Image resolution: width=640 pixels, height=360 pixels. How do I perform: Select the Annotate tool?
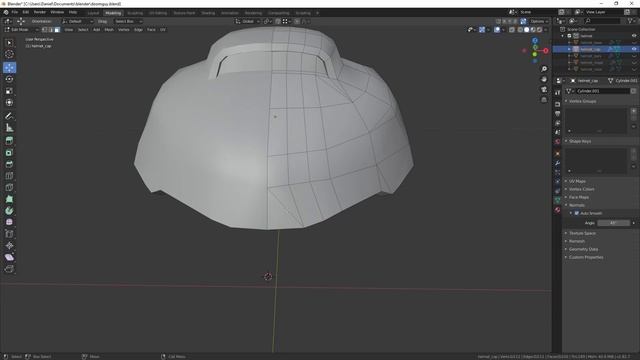9,116
